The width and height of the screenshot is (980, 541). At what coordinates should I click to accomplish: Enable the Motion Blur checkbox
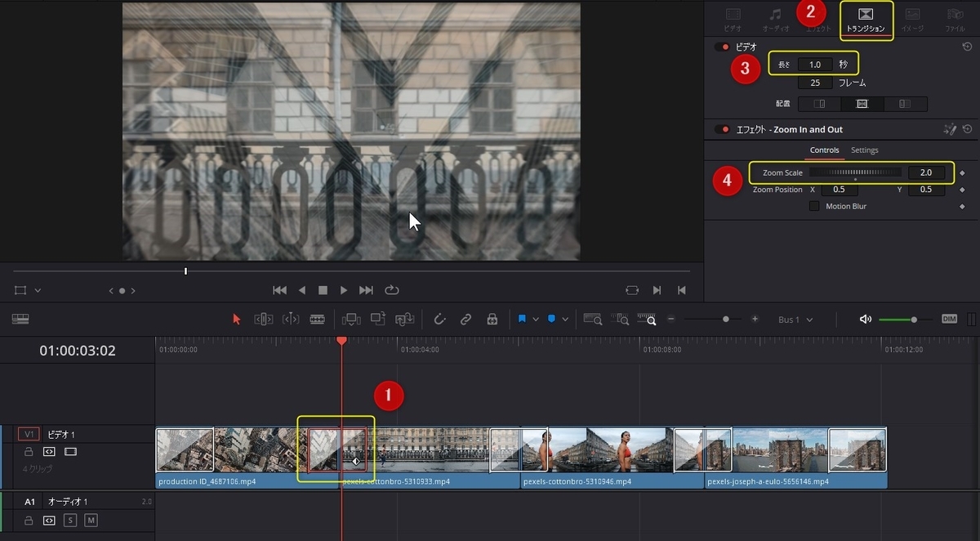(x=814, y=206)
